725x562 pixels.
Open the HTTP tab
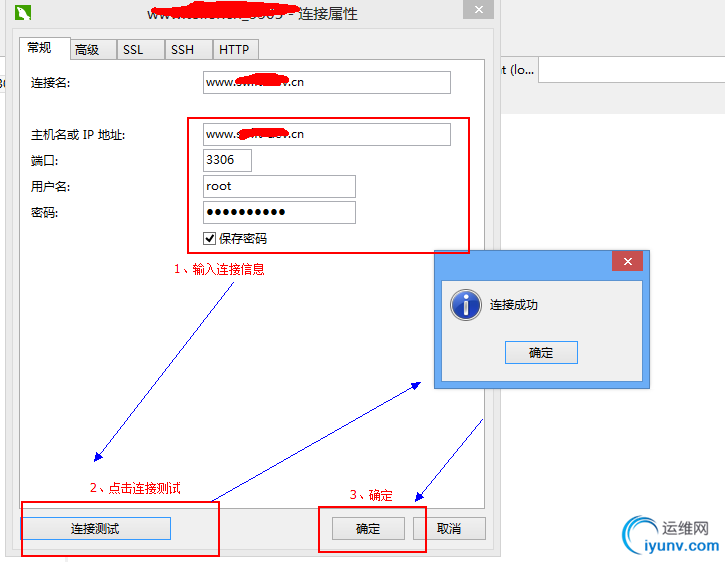(x=235, y=49)
